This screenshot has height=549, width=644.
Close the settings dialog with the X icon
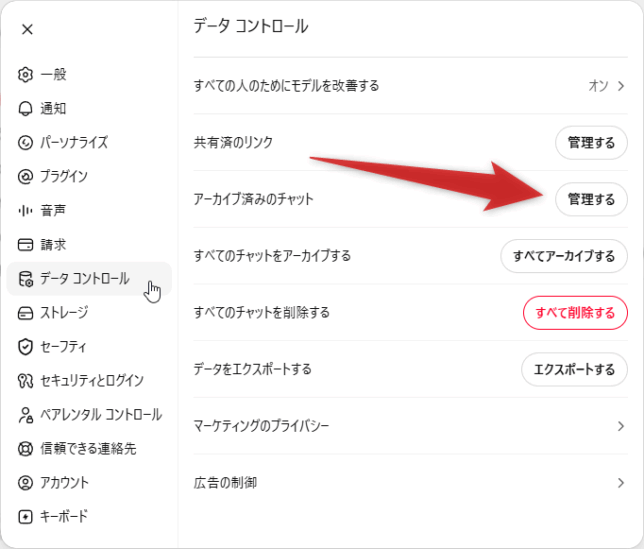(27, 29)
